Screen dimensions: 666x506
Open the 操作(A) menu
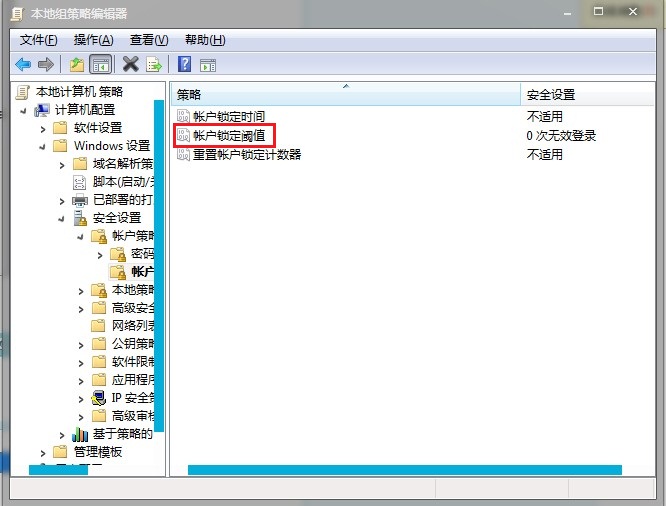tap(93, 40)
